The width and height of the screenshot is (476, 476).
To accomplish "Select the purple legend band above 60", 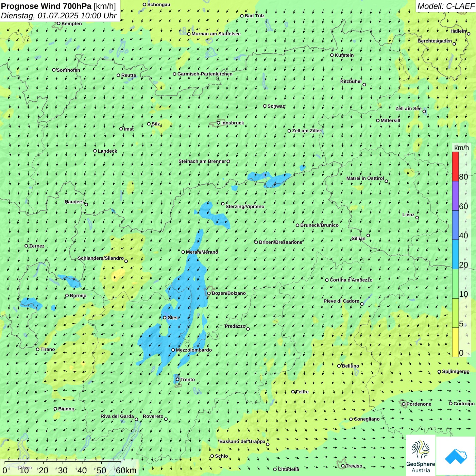I will (x=455, y=196).
